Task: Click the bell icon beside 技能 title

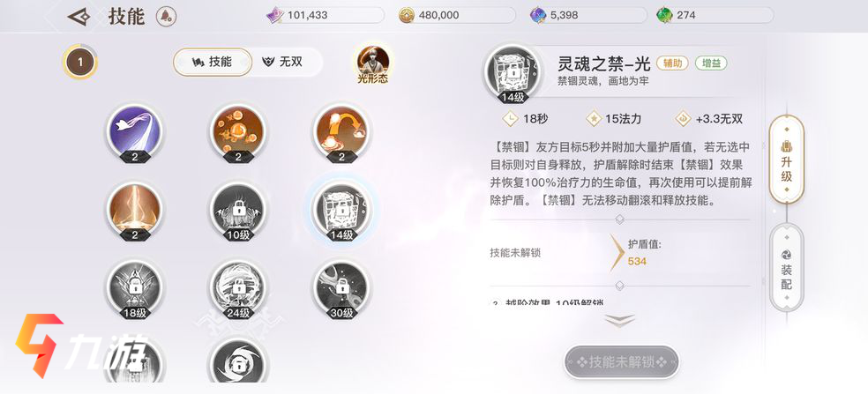Action: [166, 16]
